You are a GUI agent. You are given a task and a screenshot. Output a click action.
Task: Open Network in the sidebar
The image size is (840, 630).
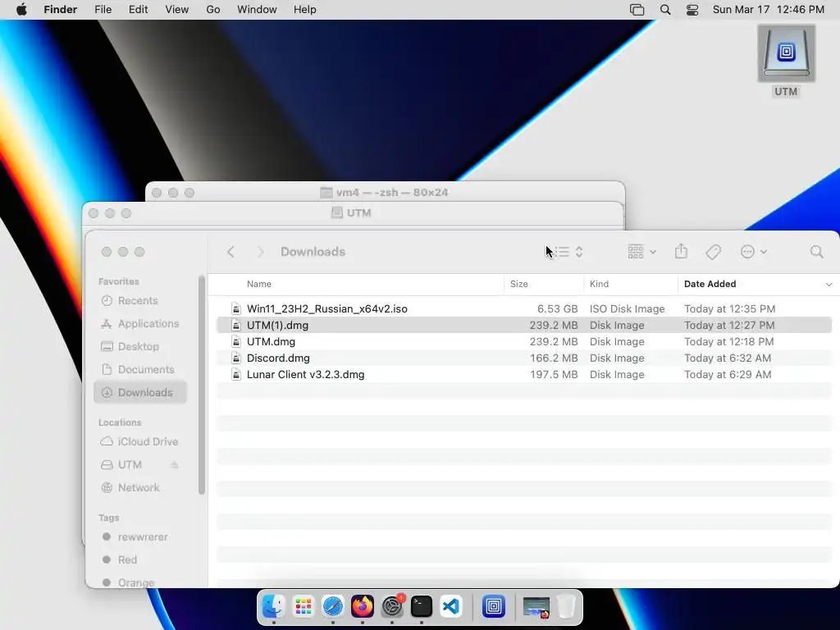pos(139,487)
